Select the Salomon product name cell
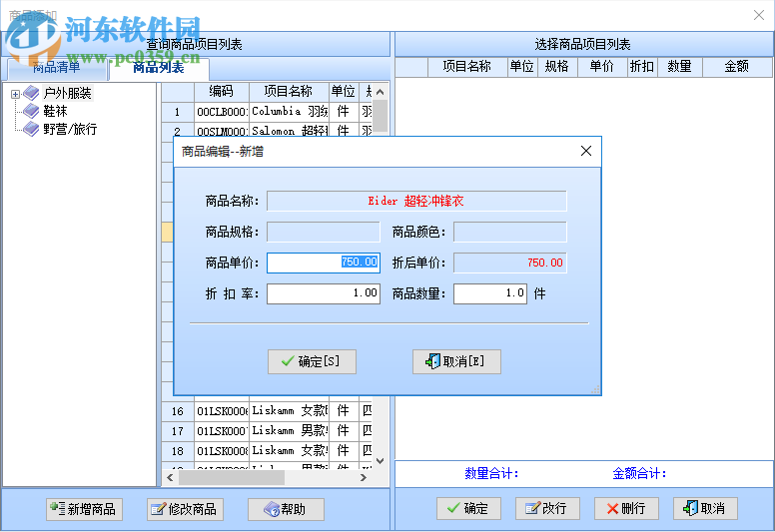 pos(290,131)
